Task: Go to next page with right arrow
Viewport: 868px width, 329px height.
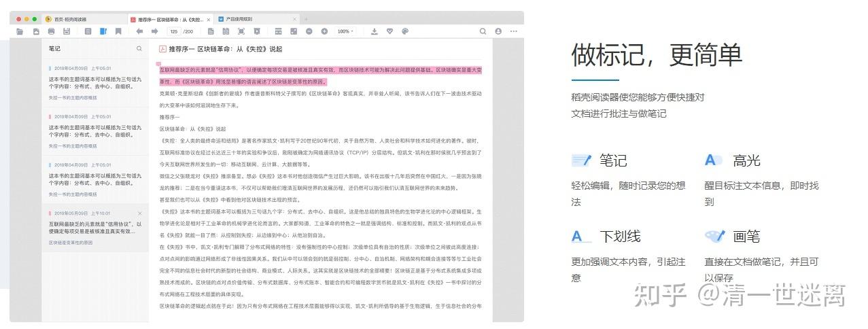Action: click(154, 31)
